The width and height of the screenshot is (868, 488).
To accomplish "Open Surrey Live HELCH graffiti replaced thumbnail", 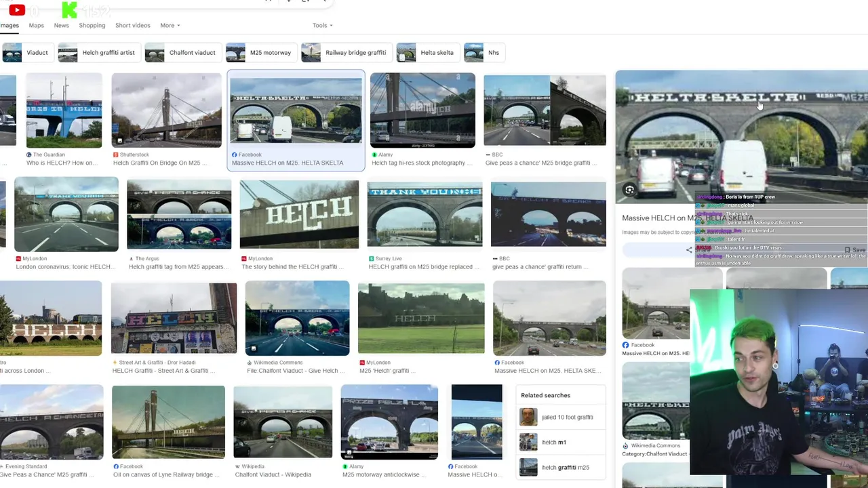I will (x=425, y=214).
